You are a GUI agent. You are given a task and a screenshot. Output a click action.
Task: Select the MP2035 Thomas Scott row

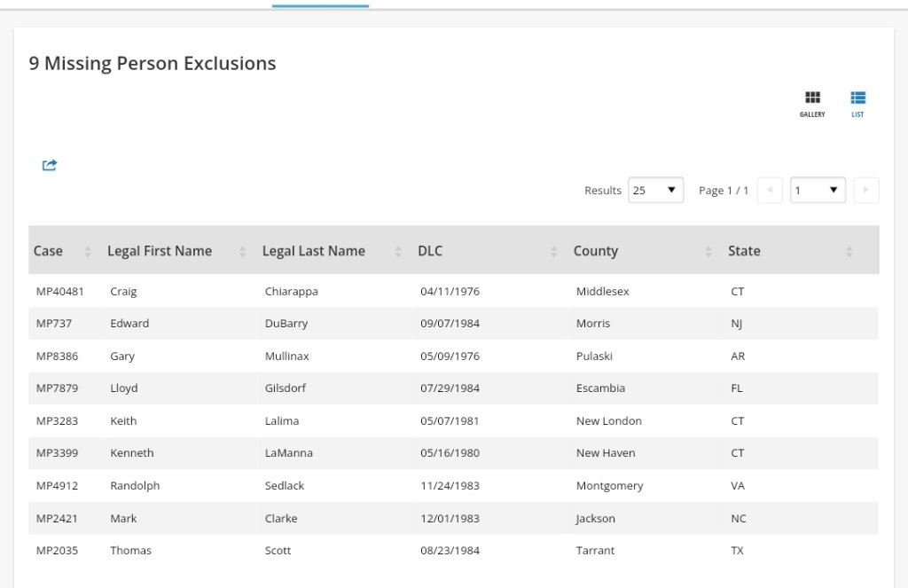57,551
